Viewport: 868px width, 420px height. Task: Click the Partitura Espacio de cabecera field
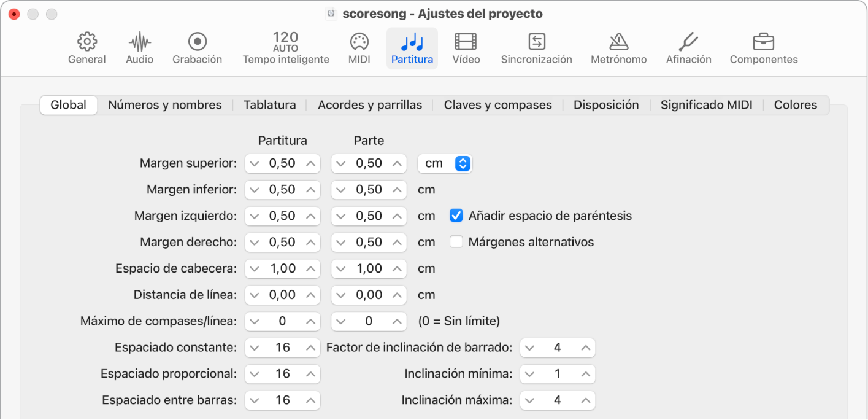point(282,268)
